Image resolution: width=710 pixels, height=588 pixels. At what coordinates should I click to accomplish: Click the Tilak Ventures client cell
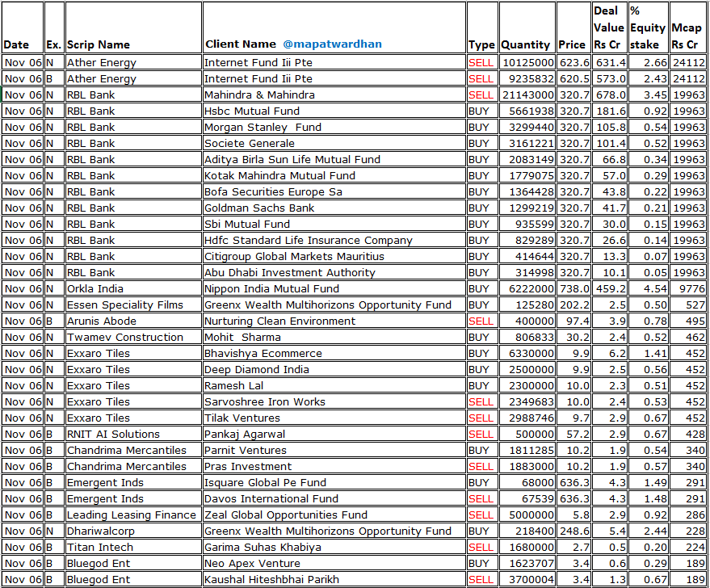point(334,418)
